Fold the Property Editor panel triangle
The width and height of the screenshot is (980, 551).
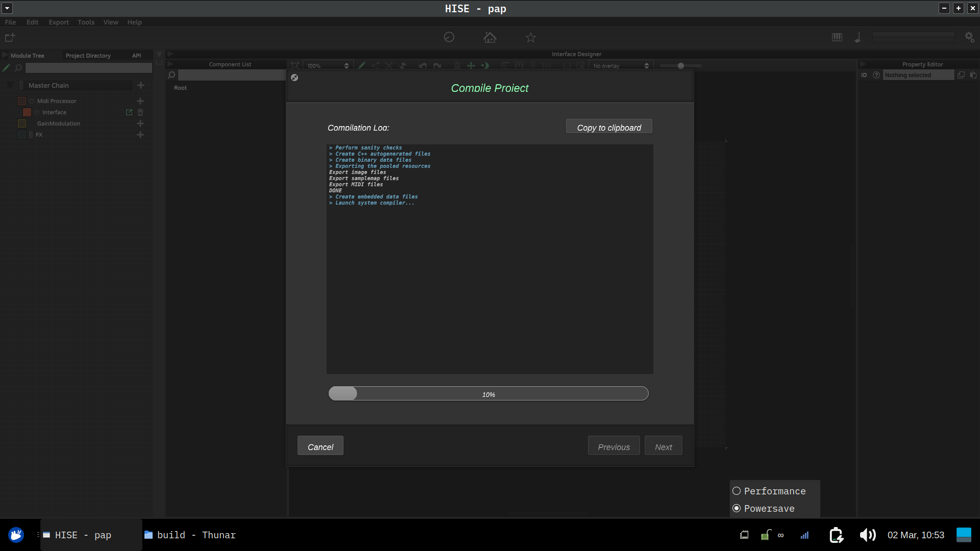point(863,64)
